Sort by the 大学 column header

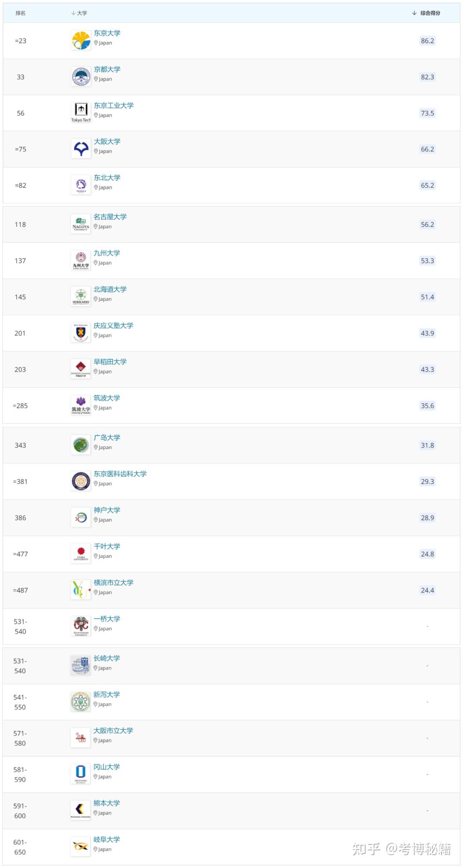click(x=79, y=13)
